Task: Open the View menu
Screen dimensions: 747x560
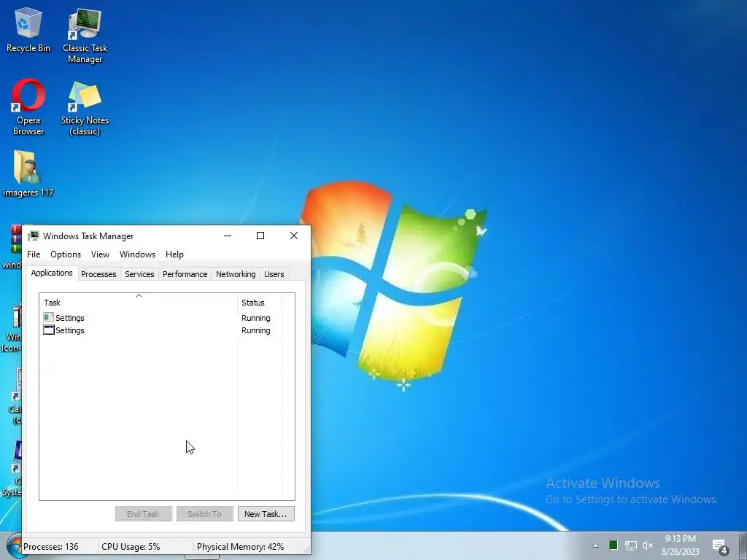Action: click(100, 254)
